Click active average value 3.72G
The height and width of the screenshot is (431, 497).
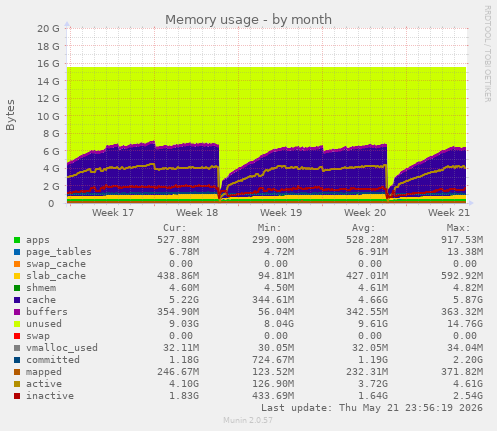[373, 384]
